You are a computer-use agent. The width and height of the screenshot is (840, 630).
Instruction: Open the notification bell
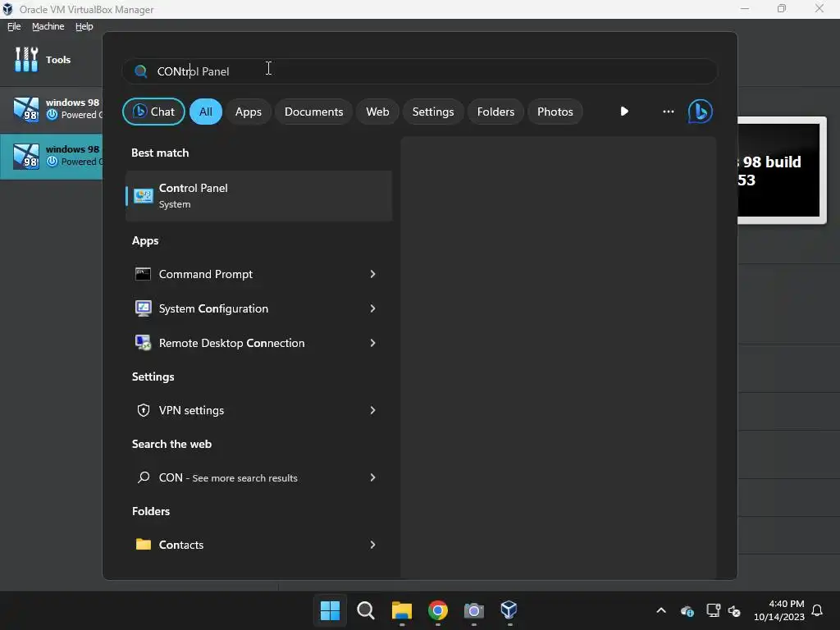[818, 610]
